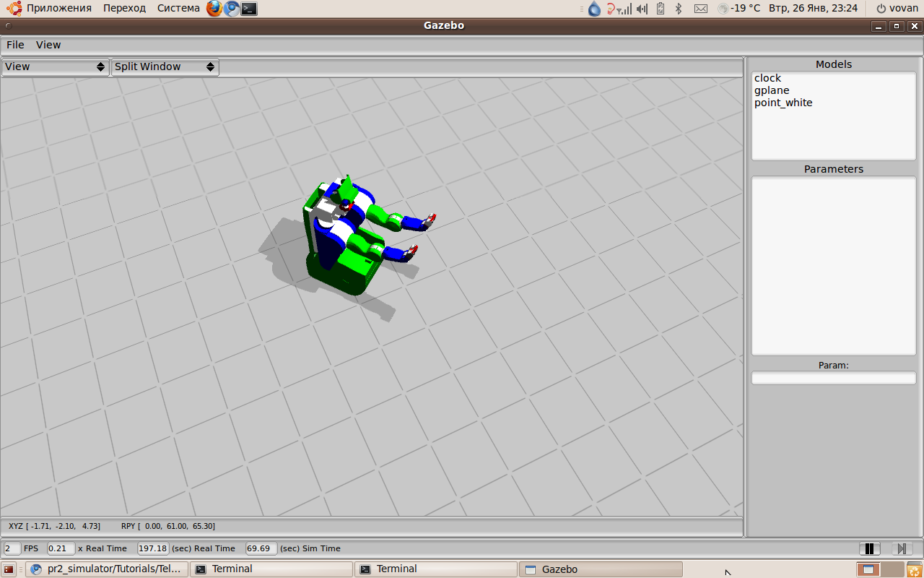Select the clock model in Models list
Screen dimensions: 924x578
click(x=767, y=78)
